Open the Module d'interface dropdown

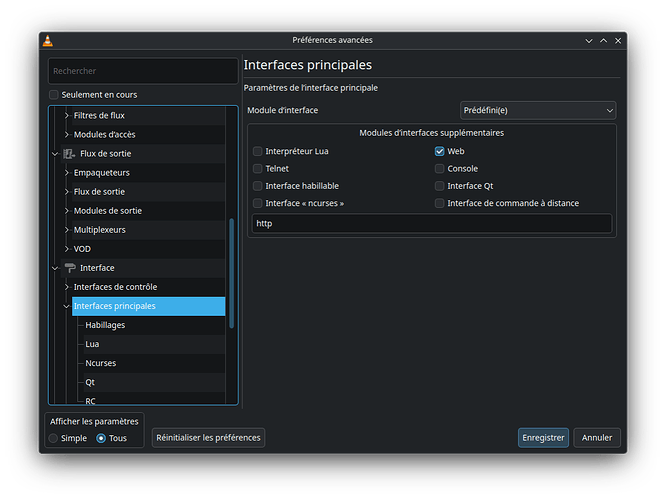(x=538, y=110)
